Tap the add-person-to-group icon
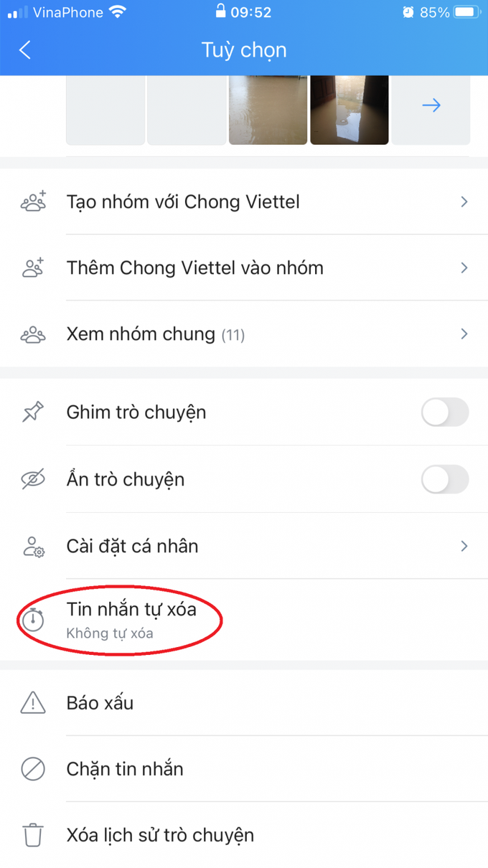 [x=33, y=268]
